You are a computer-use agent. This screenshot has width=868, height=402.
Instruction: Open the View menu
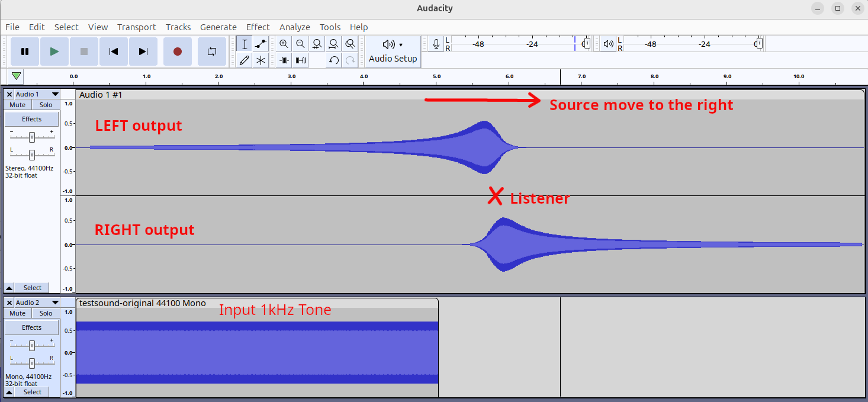click(98, 27)
